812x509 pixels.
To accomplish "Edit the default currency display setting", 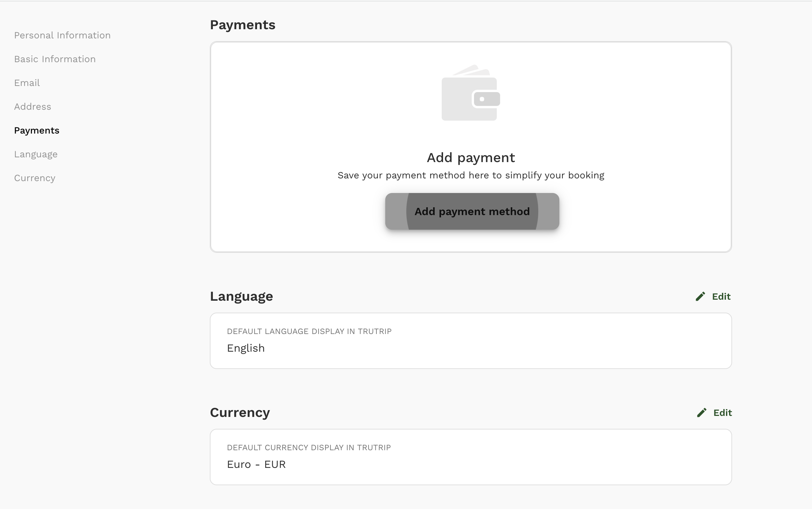I will pyautogui.click(x=713, y=412).
